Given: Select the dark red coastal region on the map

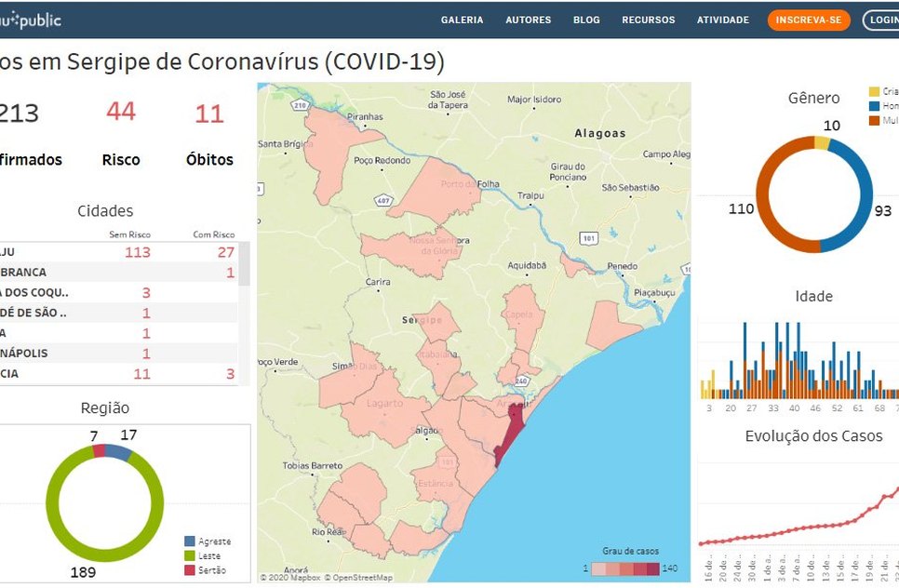Looking at the screenshot, I should tap(510, 434).
